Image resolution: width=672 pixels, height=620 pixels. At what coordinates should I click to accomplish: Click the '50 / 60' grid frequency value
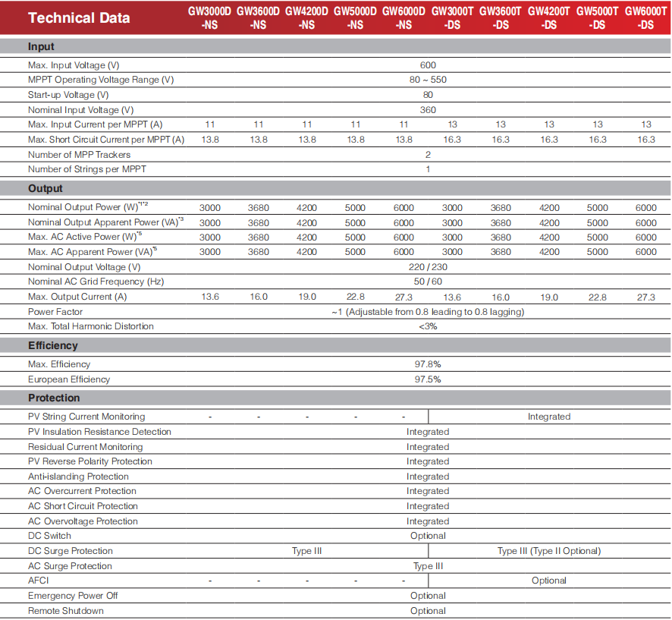pos(428,282)
